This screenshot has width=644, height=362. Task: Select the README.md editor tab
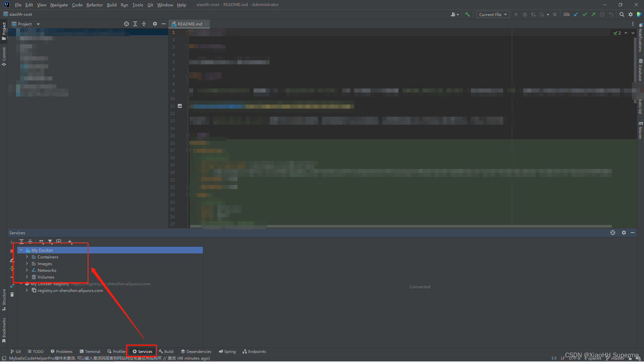click(x=190, y=24)
